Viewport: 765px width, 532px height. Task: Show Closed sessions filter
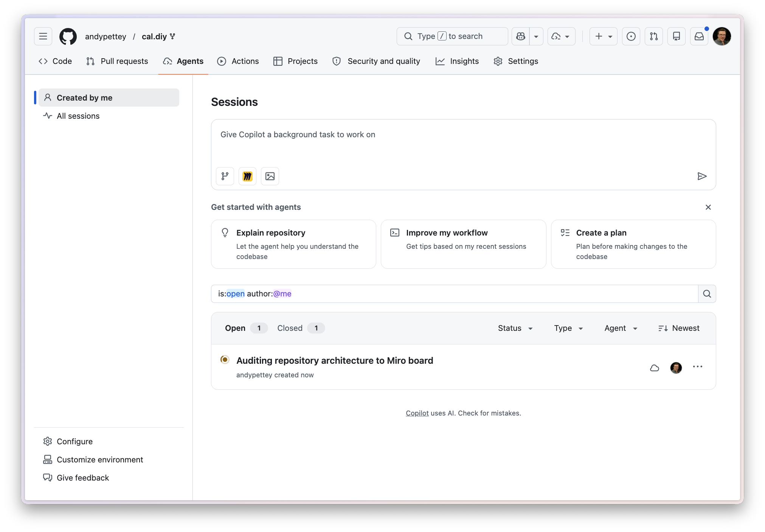coord(301,328)
